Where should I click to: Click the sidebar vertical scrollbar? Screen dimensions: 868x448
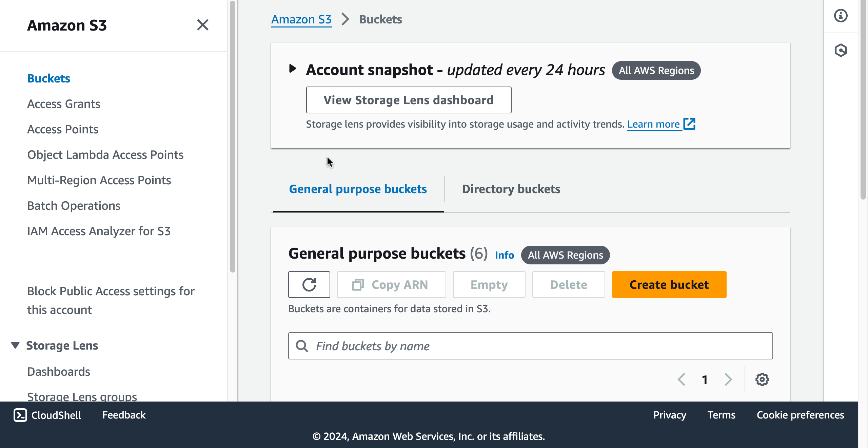click(232, 136)
